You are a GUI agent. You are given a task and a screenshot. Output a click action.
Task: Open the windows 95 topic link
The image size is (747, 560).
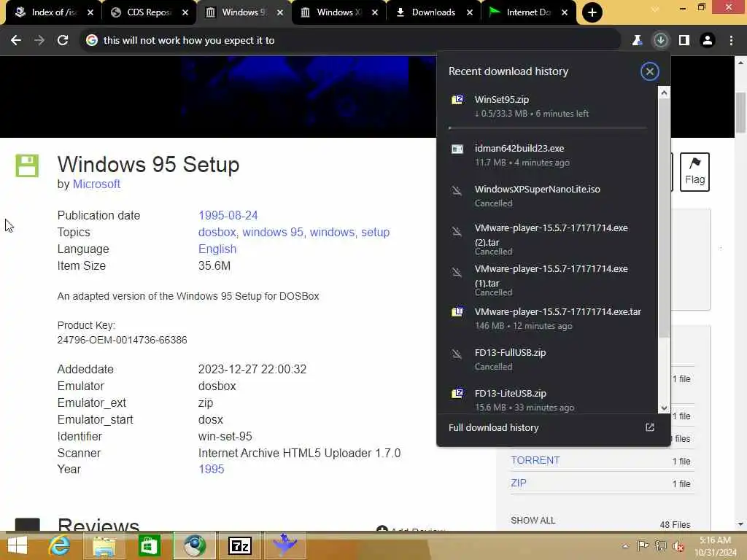(273, 232)
